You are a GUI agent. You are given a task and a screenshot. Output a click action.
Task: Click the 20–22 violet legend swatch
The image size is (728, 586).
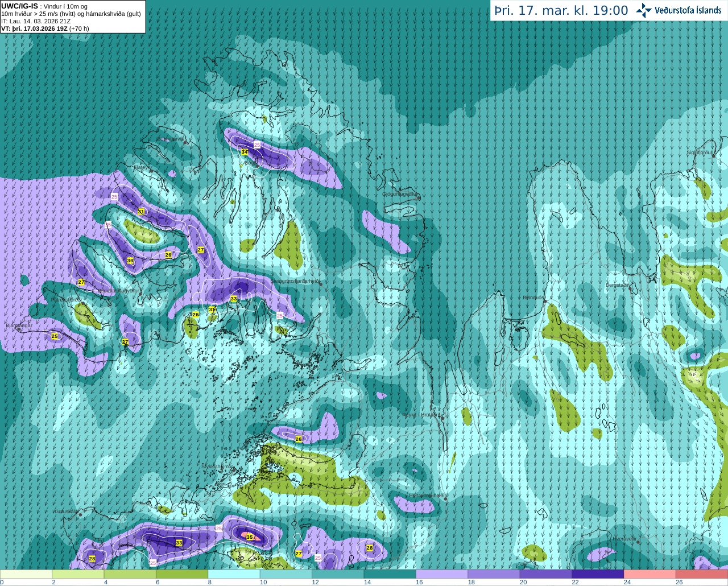[546, 574]
